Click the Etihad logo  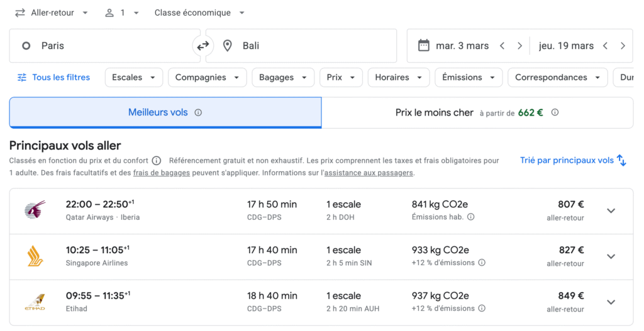pos(35,302)
